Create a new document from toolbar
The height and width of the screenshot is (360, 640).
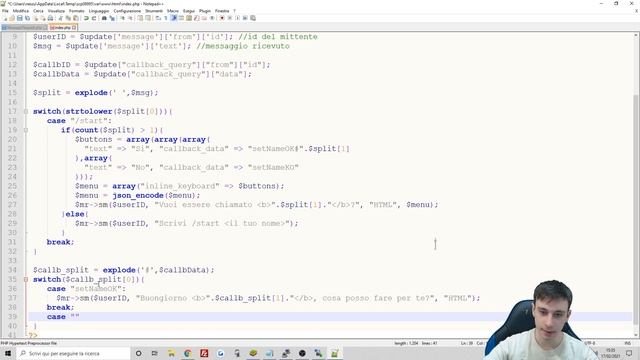[x=5, y=18]
